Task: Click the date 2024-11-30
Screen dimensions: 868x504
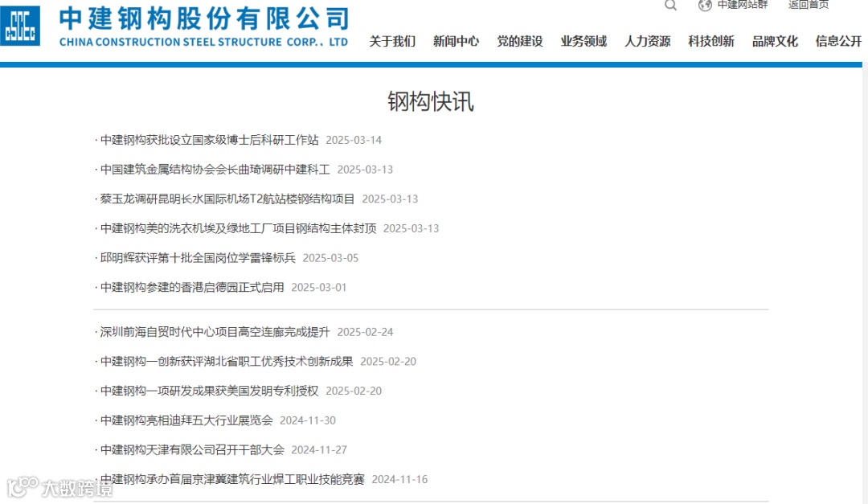Action: 308,420
